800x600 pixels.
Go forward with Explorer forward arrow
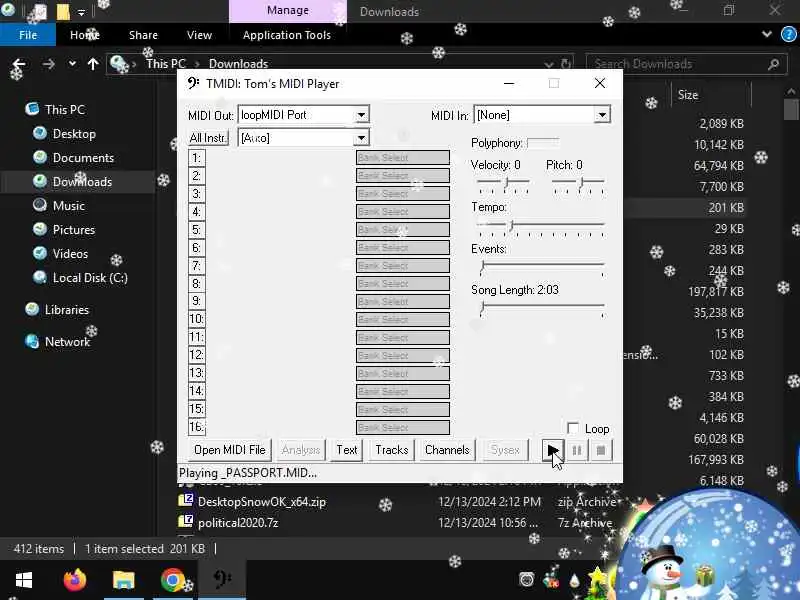[x=48, y=64]
